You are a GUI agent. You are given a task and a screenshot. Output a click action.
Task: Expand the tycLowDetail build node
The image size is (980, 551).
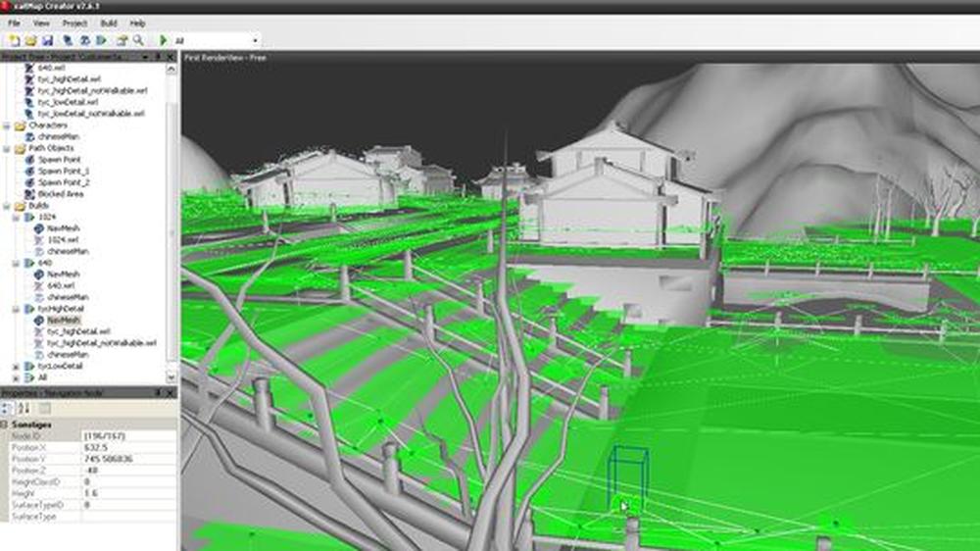(x=16, y=367)
